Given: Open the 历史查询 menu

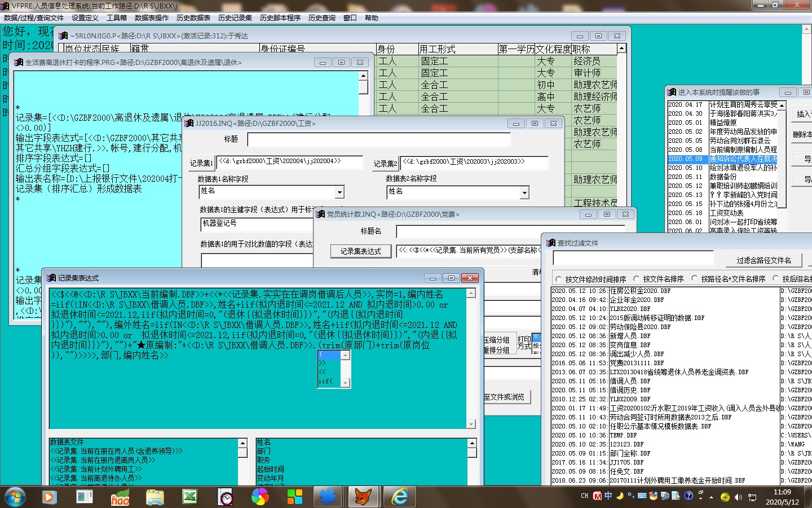Looking at the screenshot, I should (321, 18).
